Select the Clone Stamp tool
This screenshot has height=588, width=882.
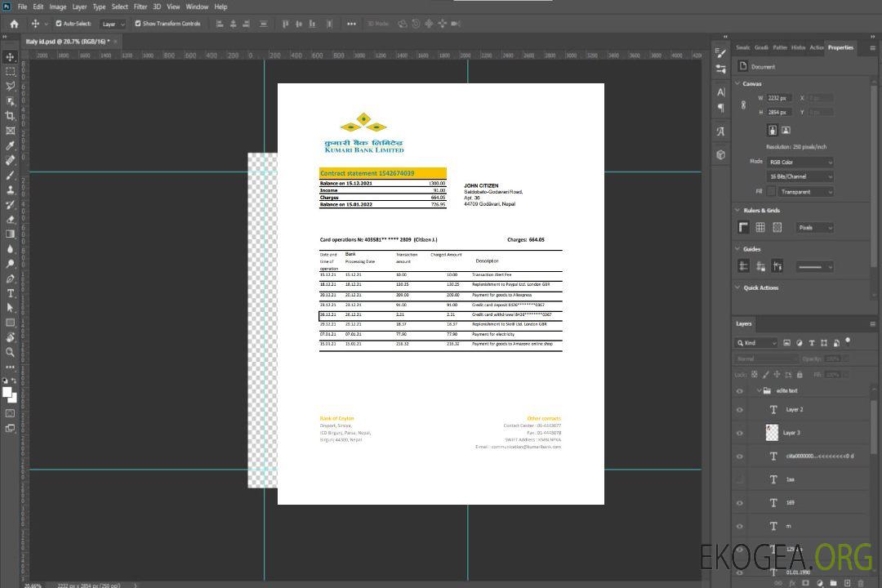pos(10,189)
